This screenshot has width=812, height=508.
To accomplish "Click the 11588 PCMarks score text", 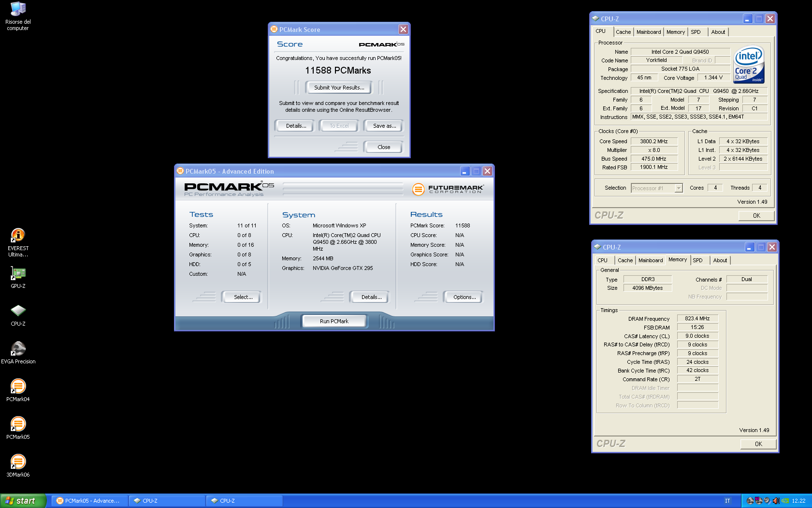I will tap(338, 70).
